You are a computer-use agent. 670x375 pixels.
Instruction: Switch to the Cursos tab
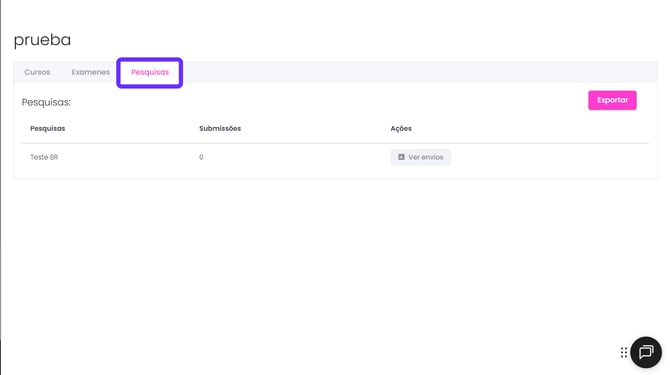37,72
